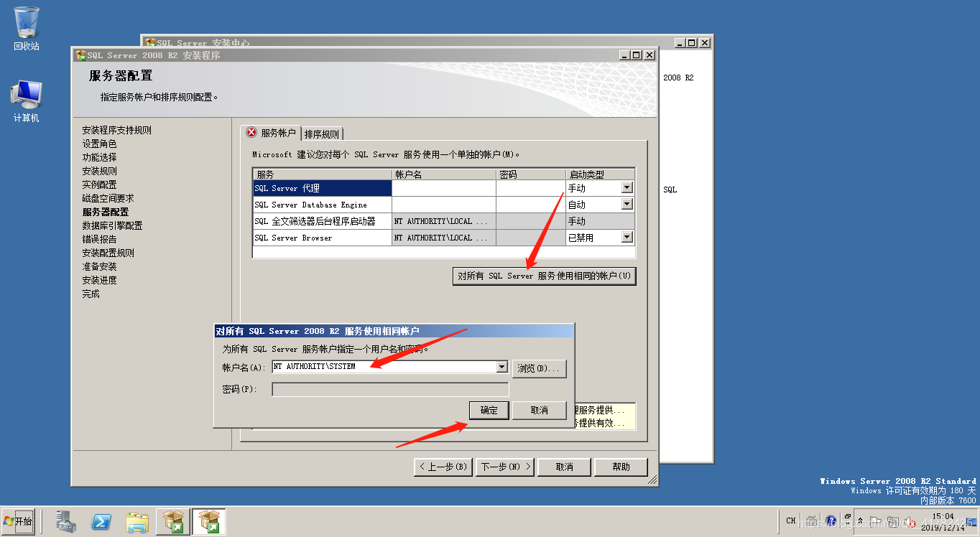Select the SQL Server Browser service cell
Image resolution: width=980 pixels, height=537 pixels.
322,238
